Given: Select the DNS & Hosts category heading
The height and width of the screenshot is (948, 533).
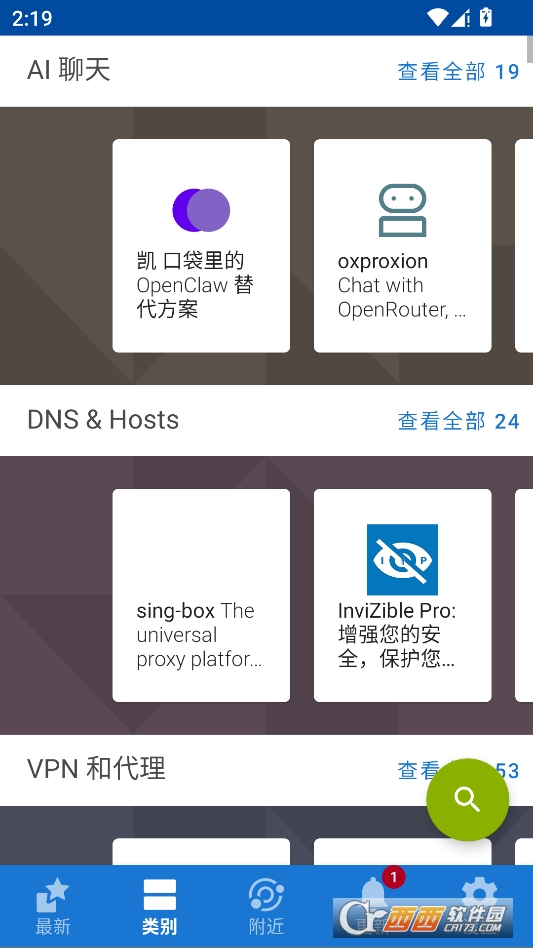Looking at the screenshot, I should (103, 420).
